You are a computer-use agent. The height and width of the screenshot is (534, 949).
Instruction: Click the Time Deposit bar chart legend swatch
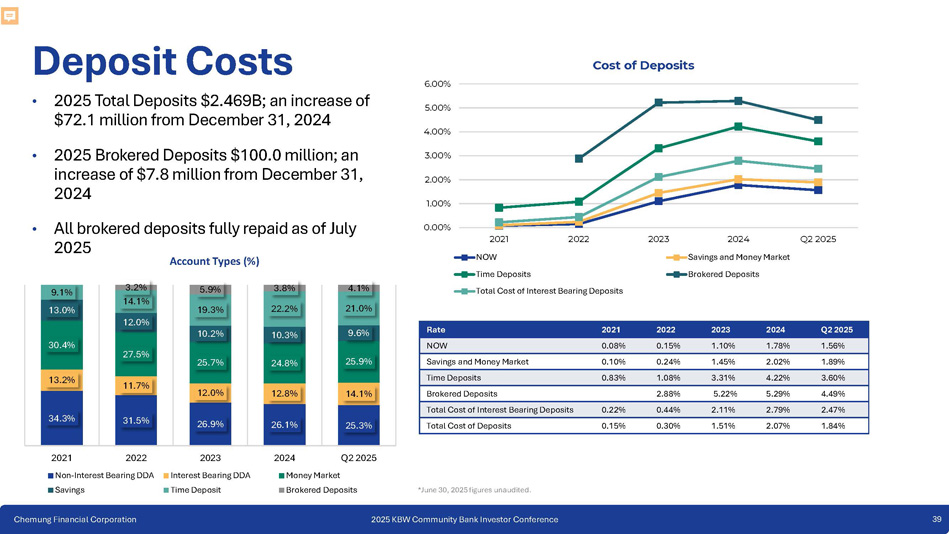pyautogui.click(x=164, y=491)
